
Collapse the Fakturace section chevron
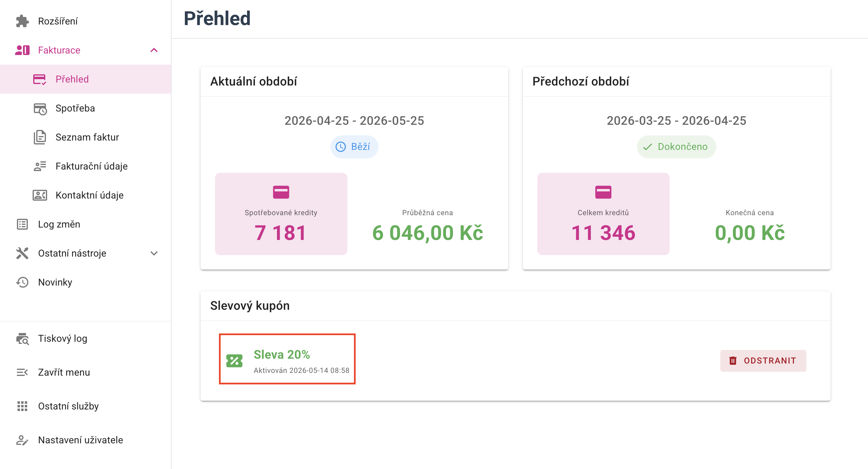point(154,50)
